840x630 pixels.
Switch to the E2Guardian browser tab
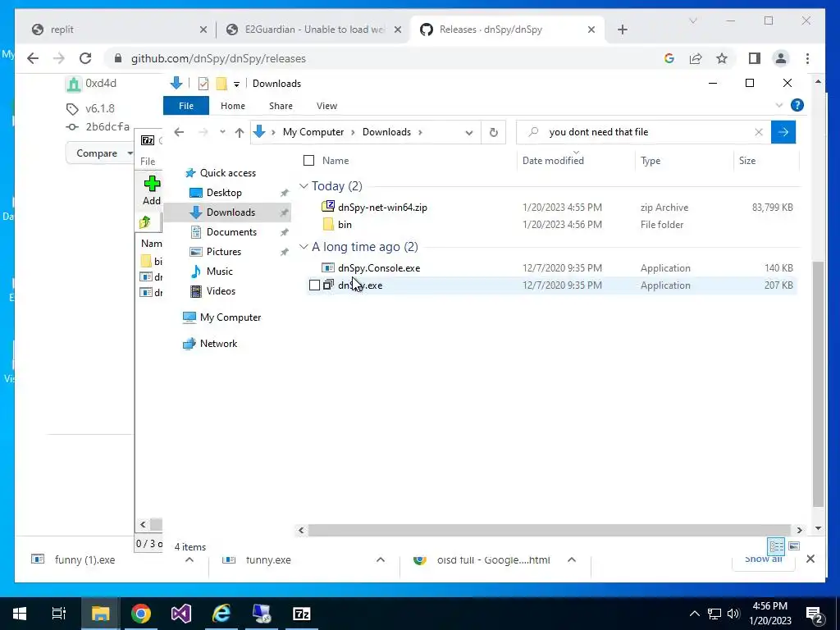(x=315, y=30)
